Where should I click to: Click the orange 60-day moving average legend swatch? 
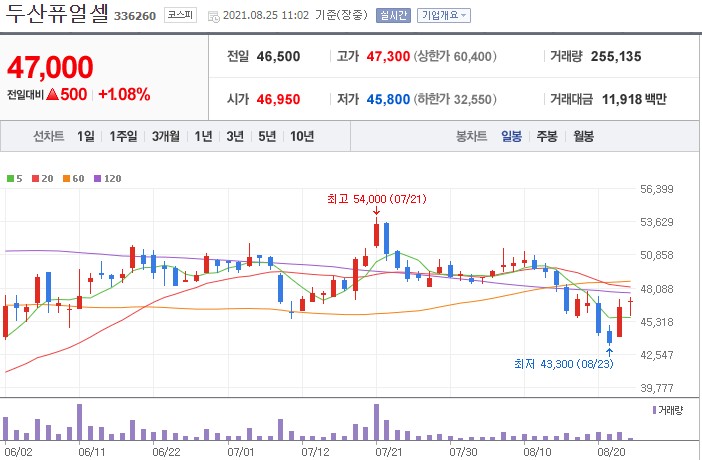coord(66,179)
